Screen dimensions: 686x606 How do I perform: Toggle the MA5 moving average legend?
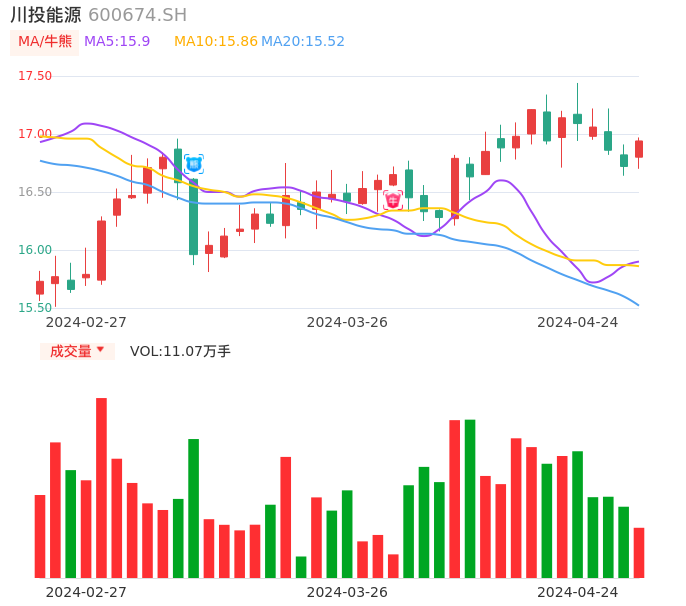click(117, 42)
